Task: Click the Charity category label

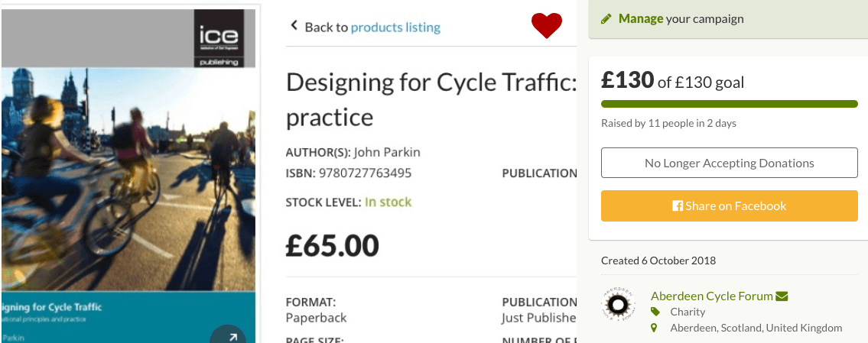Action: tap(688, 312)
